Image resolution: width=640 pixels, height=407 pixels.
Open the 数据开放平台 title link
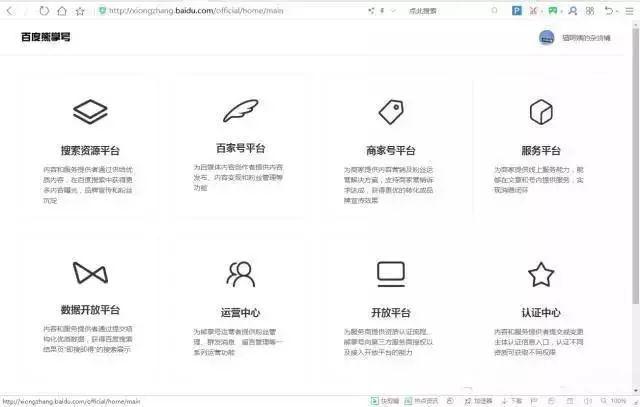(x=90, y=310)
